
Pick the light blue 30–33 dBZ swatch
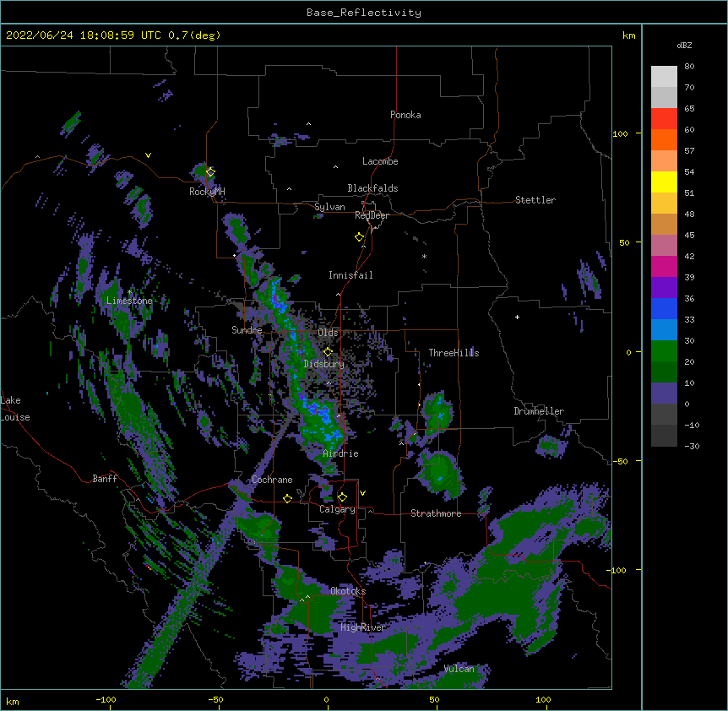click(664, 330)
